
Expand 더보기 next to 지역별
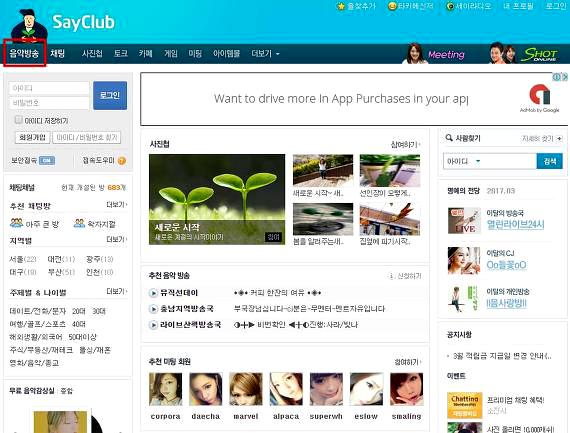[117, 239]
